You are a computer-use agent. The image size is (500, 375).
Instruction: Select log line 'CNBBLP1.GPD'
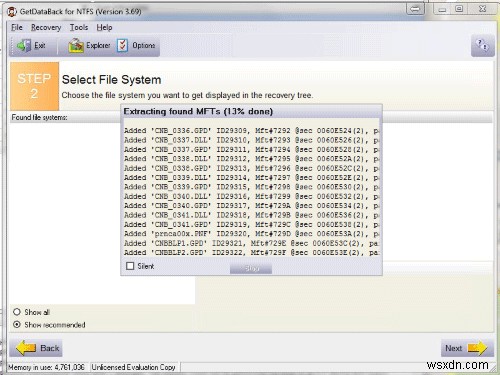251,243
